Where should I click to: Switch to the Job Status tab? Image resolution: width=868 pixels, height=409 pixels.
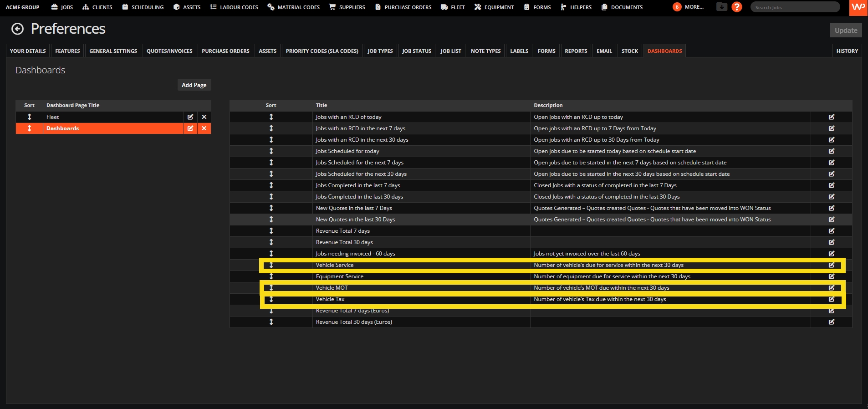tap(417, 51)
